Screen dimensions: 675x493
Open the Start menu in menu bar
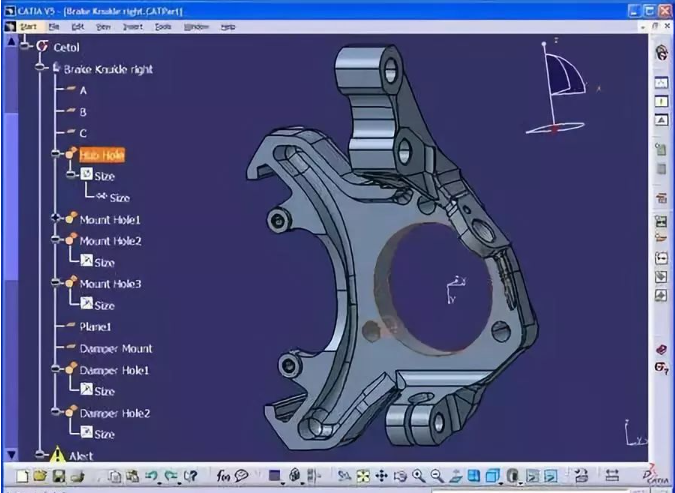[x=28, y=27]
